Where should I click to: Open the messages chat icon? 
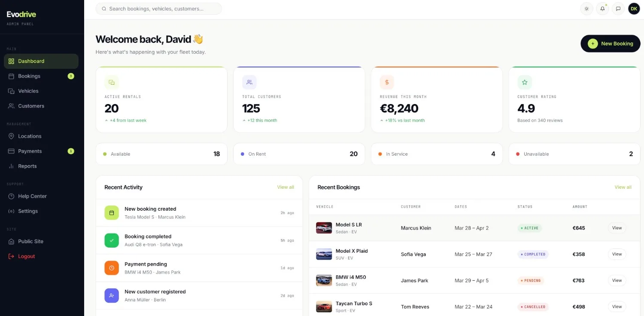(x=618, y=9)
